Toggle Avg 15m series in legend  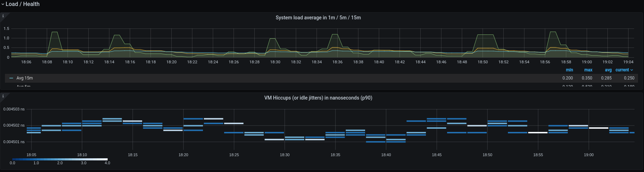[x=25, y=78]
